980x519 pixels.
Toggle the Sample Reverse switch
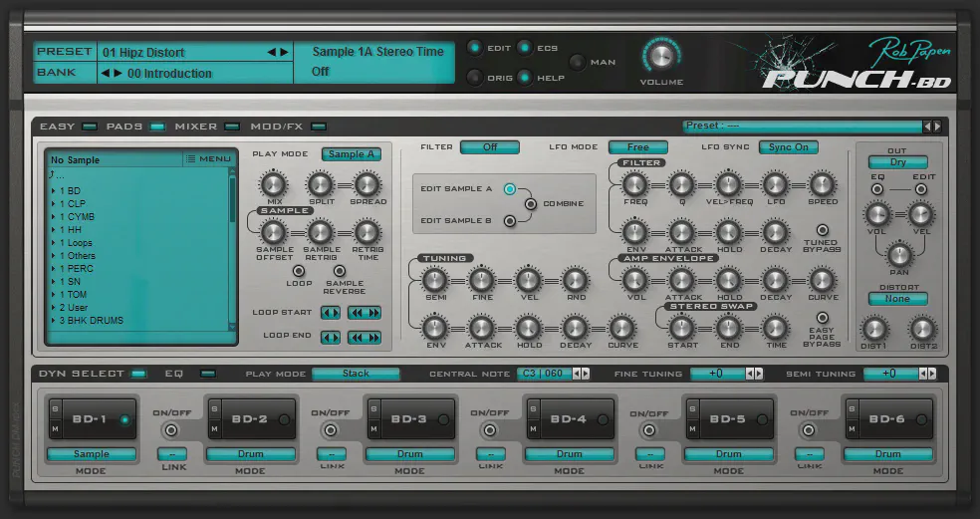340,271
